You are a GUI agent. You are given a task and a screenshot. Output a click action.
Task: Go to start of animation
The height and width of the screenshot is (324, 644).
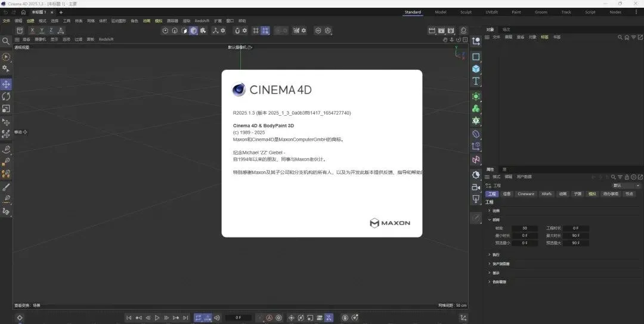coord(129,318)
